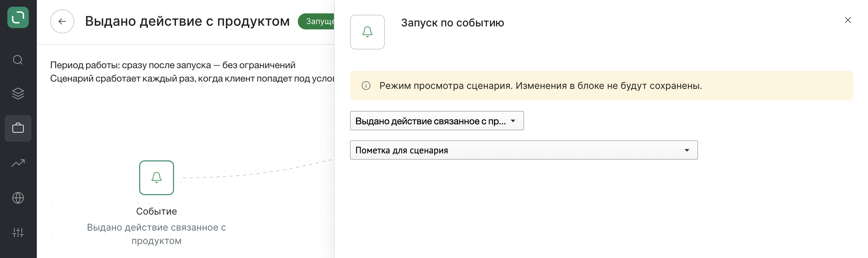Viewport: 868px width, 258px height.
Task: Click the scenario title «Выдано действие с продуктом»
Action: (x=187, y=21)
